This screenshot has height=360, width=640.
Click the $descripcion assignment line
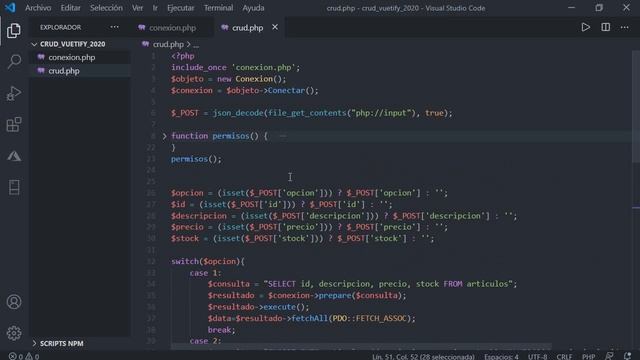point(344,216)
